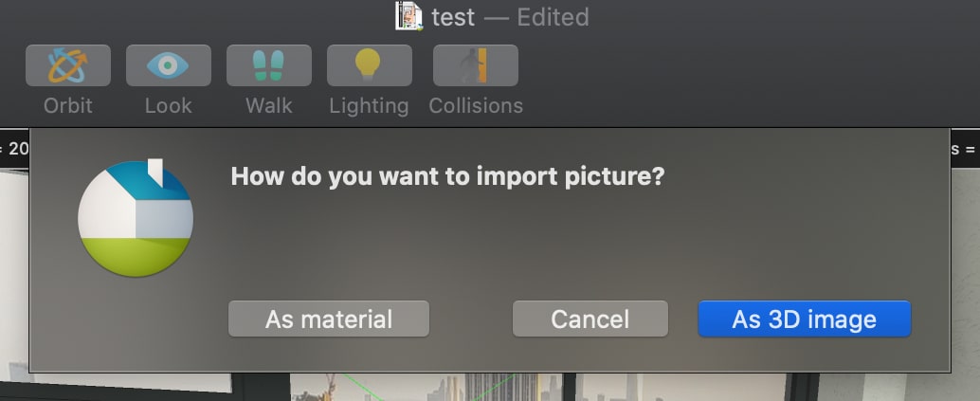
Task: Click the Orbit label text
Action: point(68,105)
